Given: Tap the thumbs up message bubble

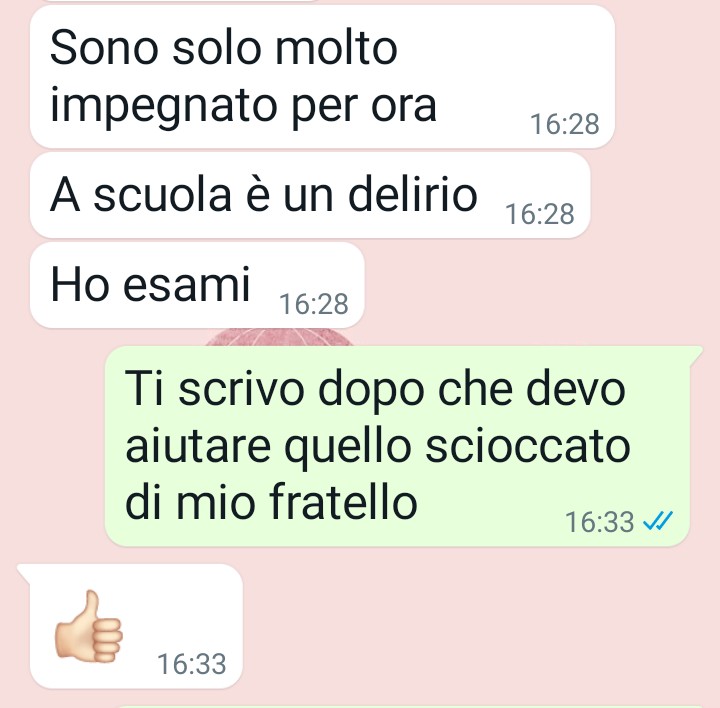Looking at the screenshot, I should pyautogui.click(x=136, y=626).
